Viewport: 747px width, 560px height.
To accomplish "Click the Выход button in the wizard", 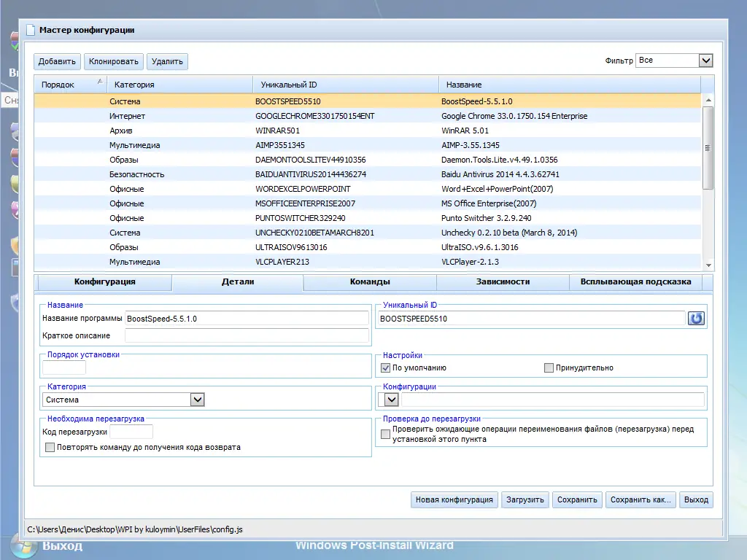I will pyautogui.click(x=696, y=500).
